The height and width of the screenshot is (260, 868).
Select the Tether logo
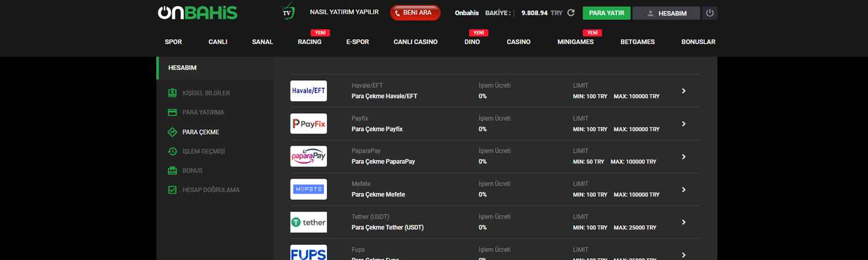tap(308, 222)
